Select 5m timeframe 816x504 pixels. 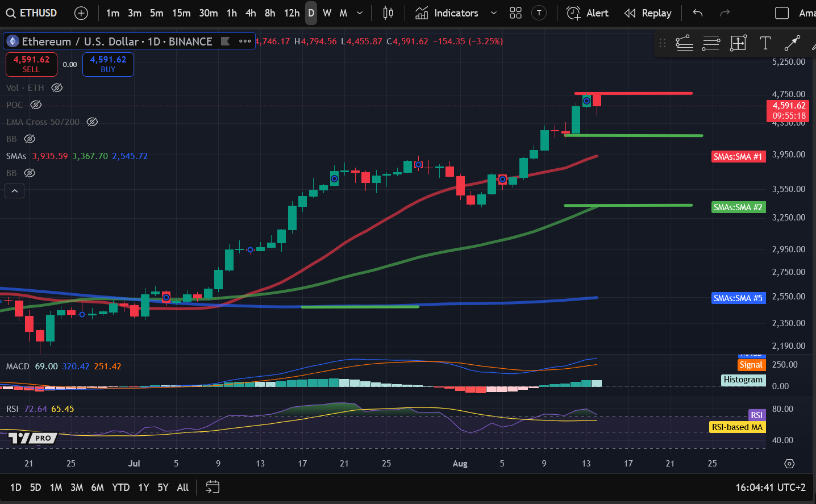click(157, 13)
